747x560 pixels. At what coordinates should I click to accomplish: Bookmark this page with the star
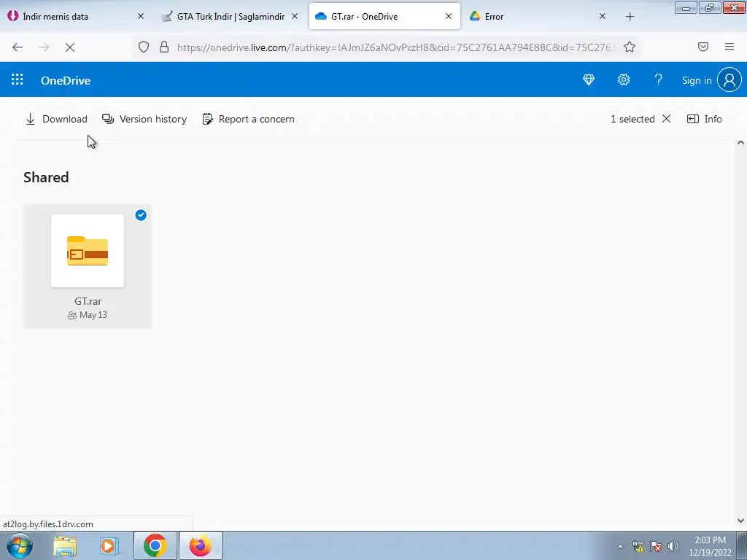pyautogui.click(x=630, y=47)
